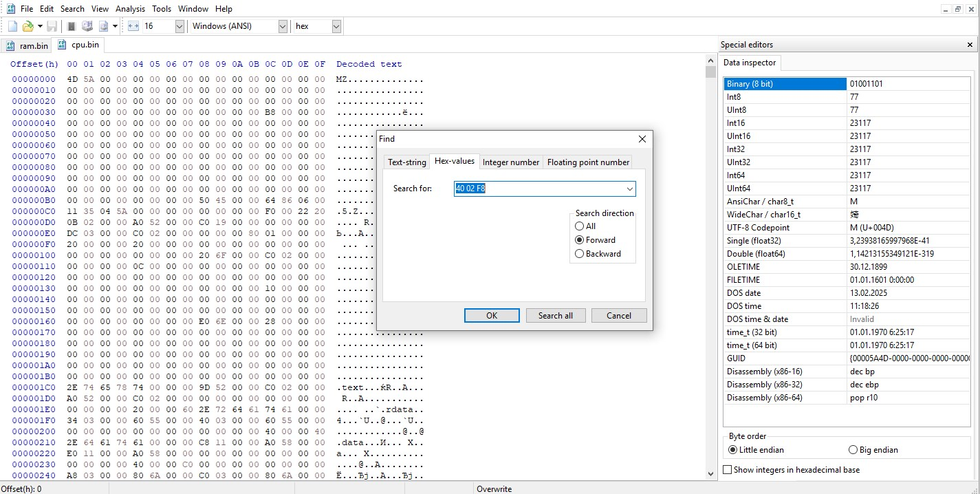Screen dimensions: 980x494
Task: Click the Open disk icon
Action: point(87,26)
